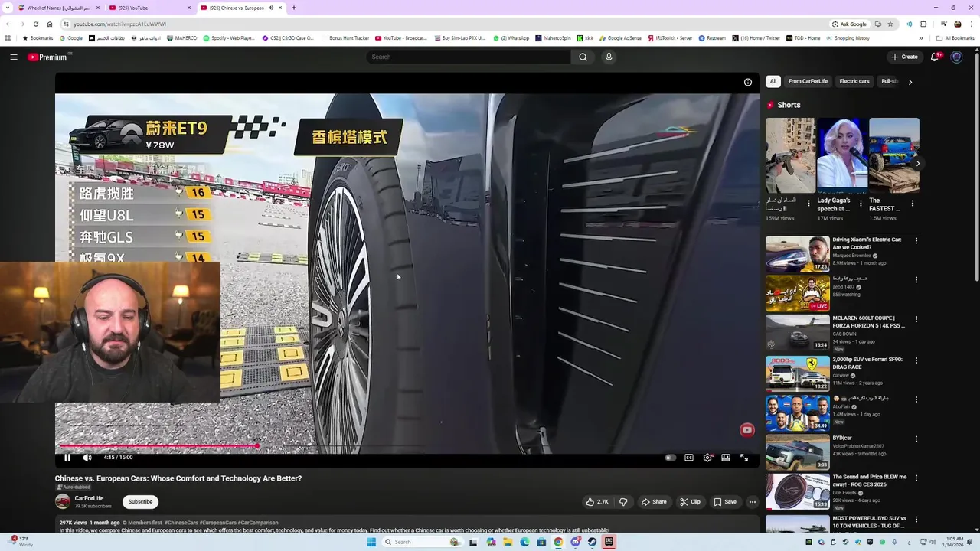Screen dimensions: 980x551
Task: Open CarForLife channel name link
Action: coord(89,498)
